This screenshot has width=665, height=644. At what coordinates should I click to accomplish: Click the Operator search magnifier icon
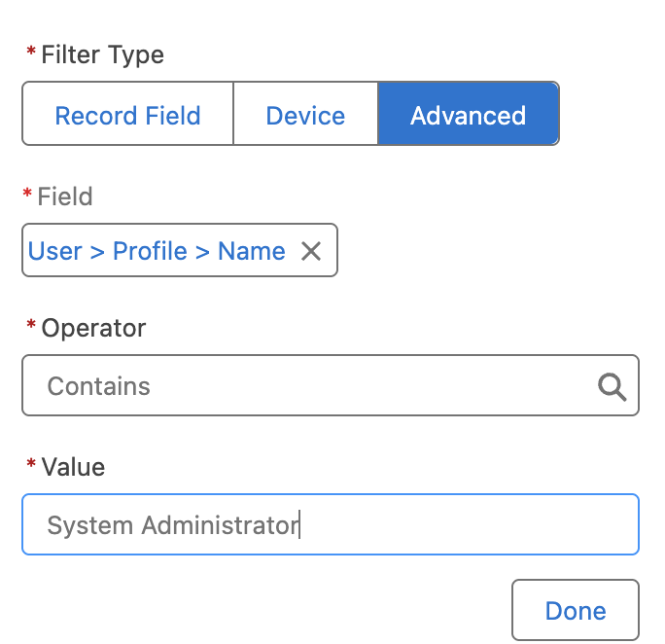(x=612, y=386)
